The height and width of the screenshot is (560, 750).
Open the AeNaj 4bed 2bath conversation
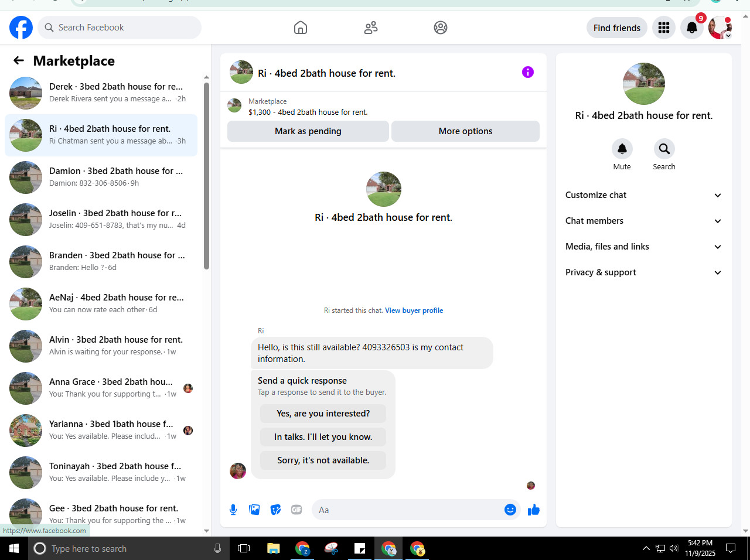tap(101, 303)
